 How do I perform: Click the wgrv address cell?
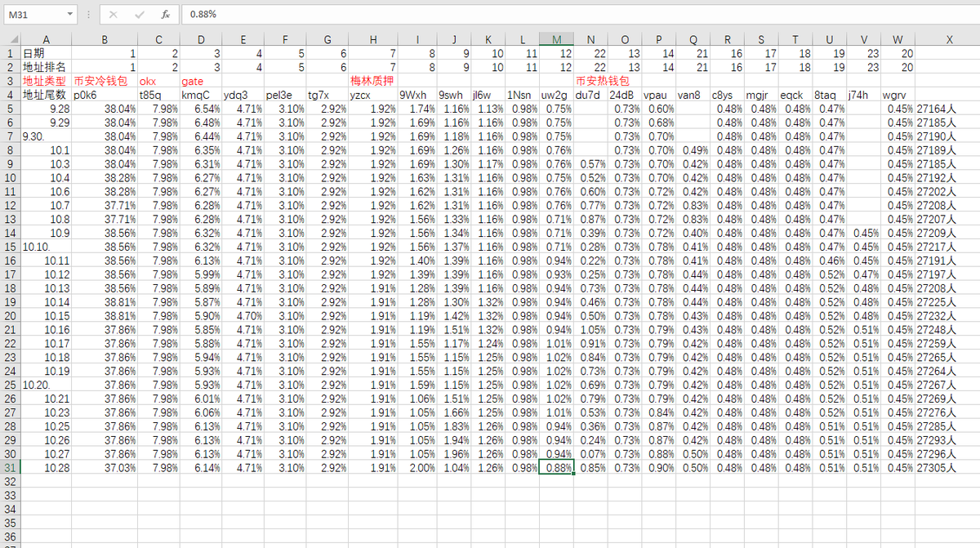[898, 95]
